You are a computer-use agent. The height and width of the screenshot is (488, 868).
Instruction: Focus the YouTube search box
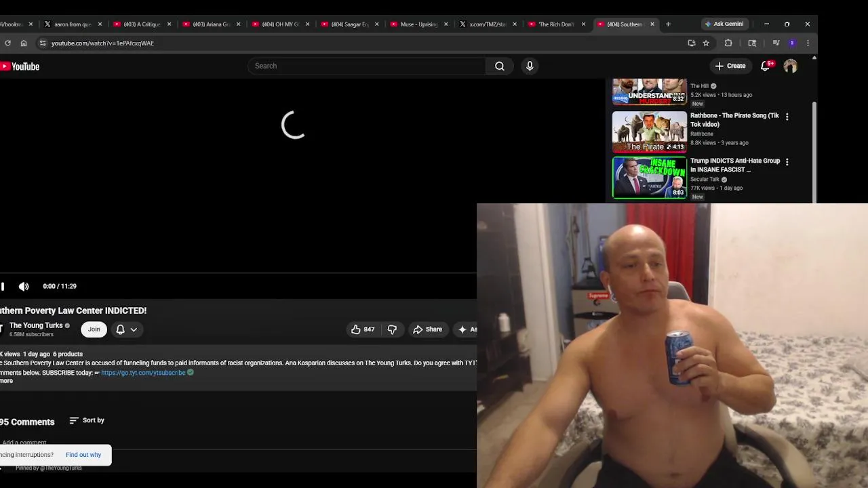(x=366, y=66)
